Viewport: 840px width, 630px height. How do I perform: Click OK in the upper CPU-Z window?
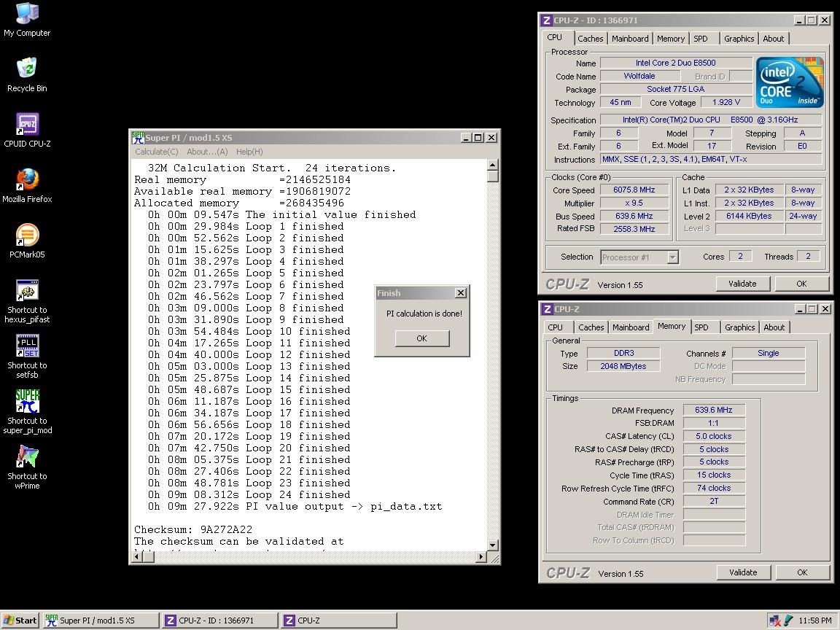pos(801,284)
